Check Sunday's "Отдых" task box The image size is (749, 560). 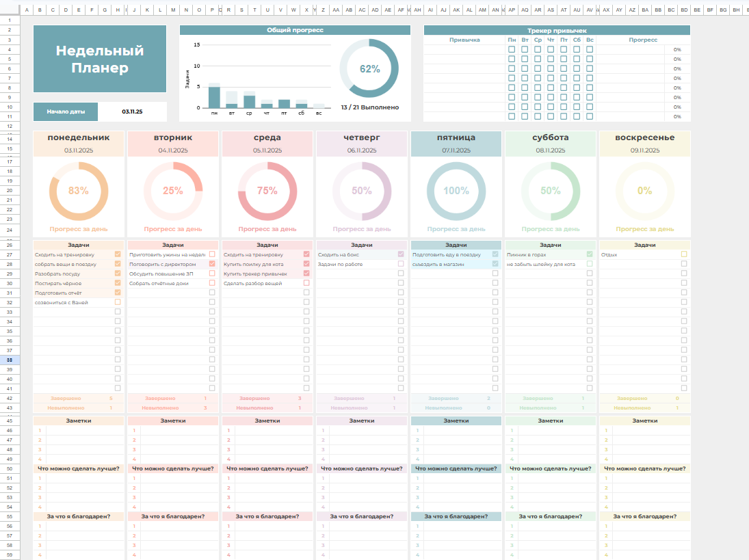(x=684, y=254)
